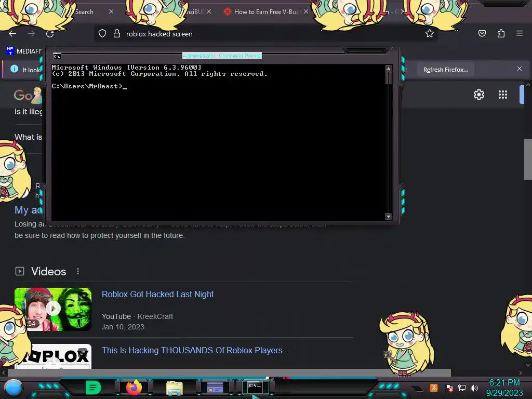The image size is (532, 399).
Task: Click the YouTube · KreekCraft source text
Action: [x=137, y=316]
